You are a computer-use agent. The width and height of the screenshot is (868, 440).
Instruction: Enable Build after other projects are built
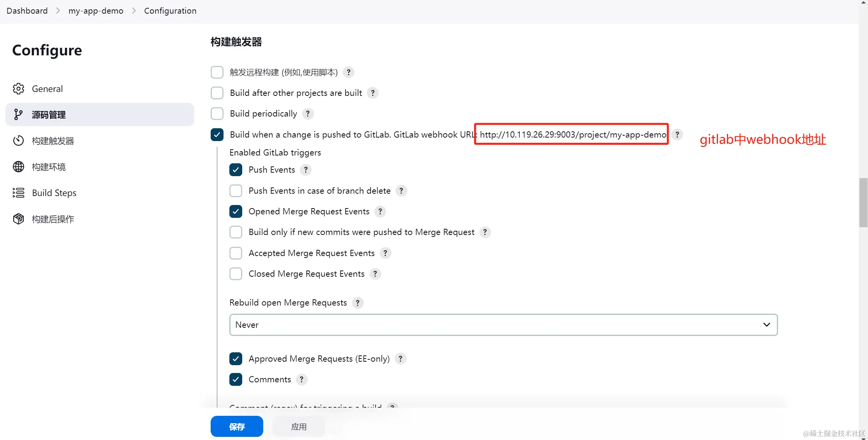(217, 93)
